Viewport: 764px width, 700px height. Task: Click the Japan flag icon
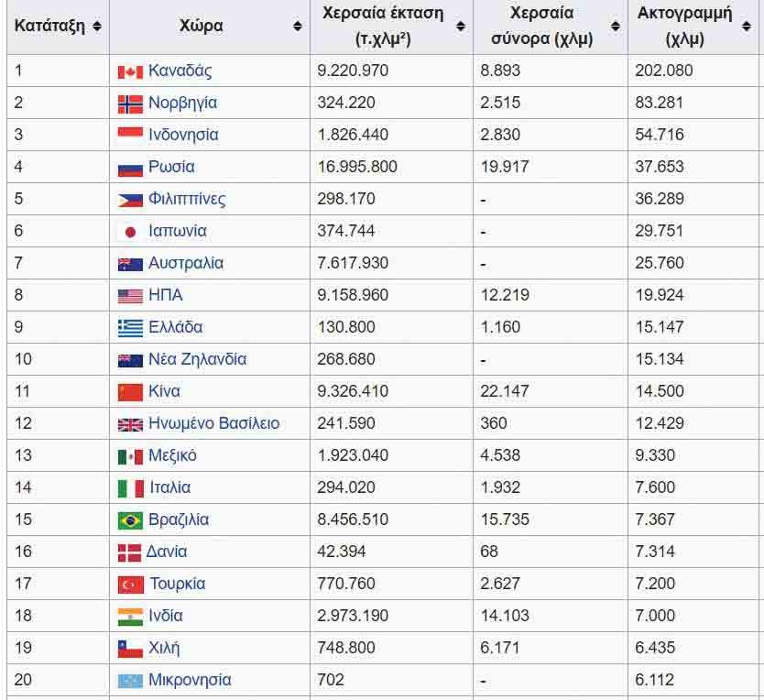(130, 232)
